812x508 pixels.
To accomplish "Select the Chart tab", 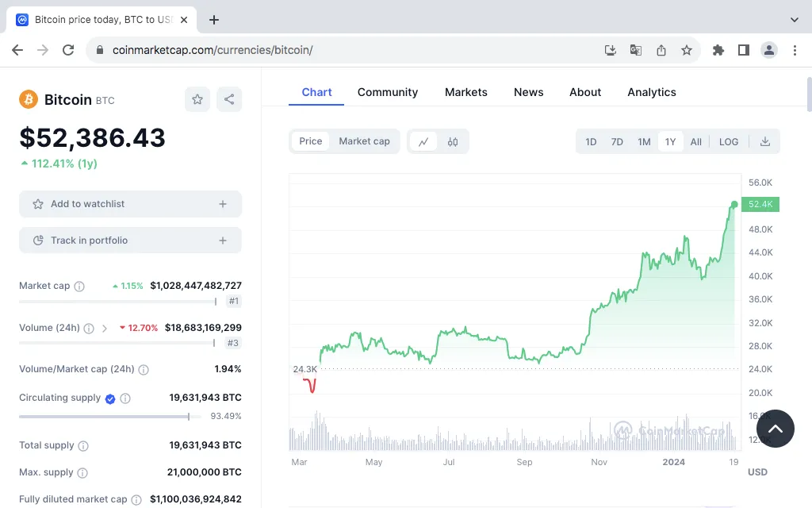I will tap(316, 92).
